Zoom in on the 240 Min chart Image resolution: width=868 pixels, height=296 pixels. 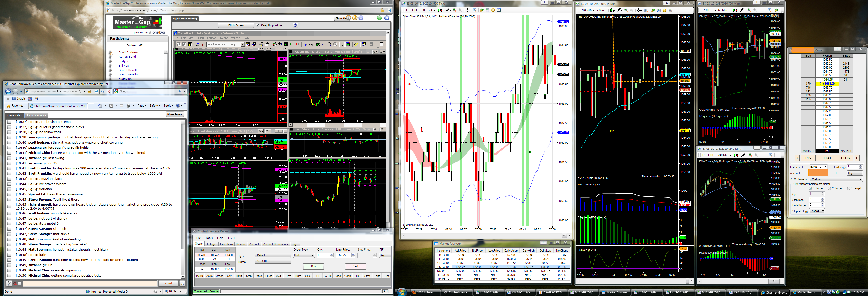click(751, 155)
